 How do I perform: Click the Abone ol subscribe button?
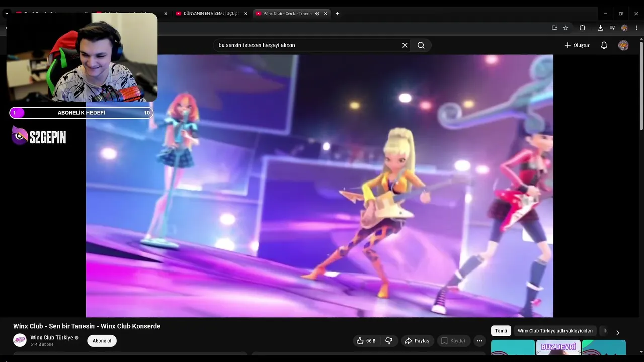tap(102, 341)
